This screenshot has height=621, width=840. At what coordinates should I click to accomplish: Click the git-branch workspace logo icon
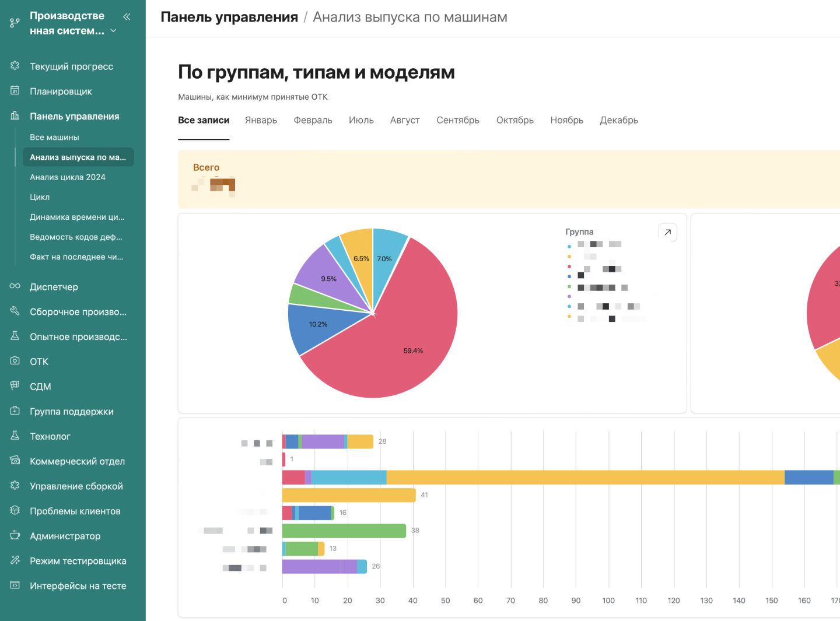coord(15,23)
